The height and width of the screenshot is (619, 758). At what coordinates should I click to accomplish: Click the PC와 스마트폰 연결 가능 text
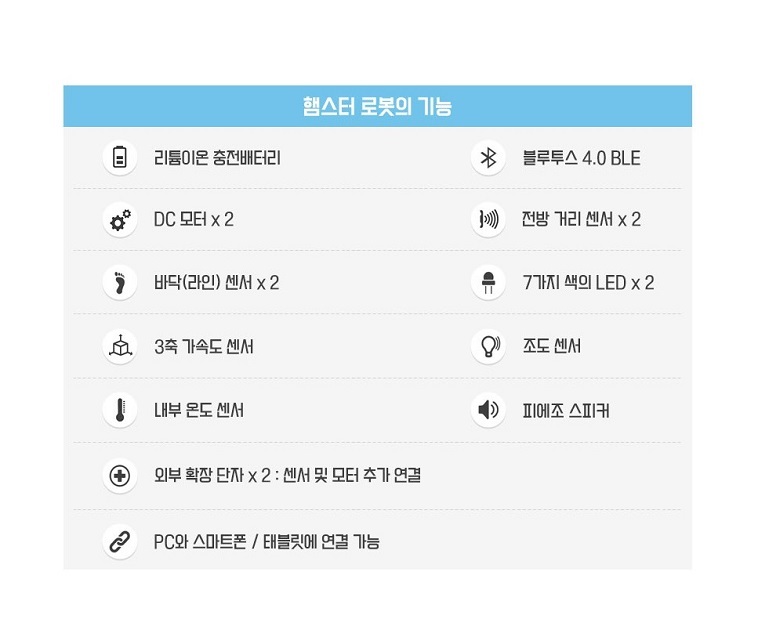[266, 541]
